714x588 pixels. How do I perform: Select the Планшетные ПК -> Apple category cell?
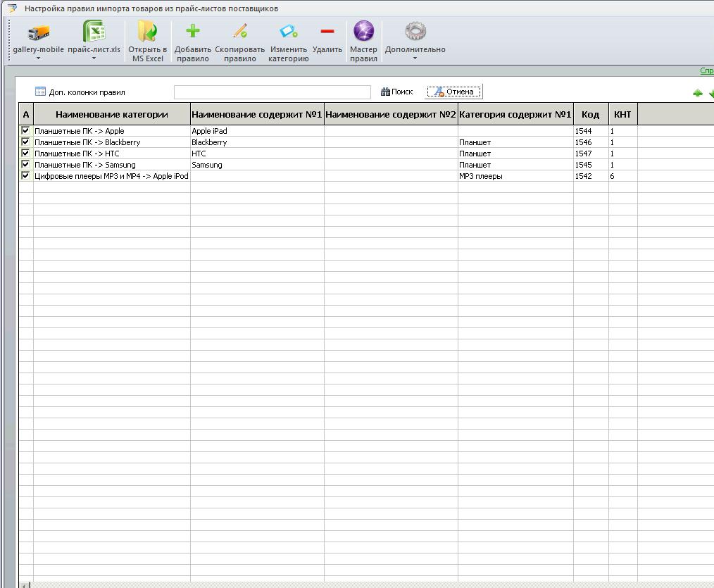111,131
